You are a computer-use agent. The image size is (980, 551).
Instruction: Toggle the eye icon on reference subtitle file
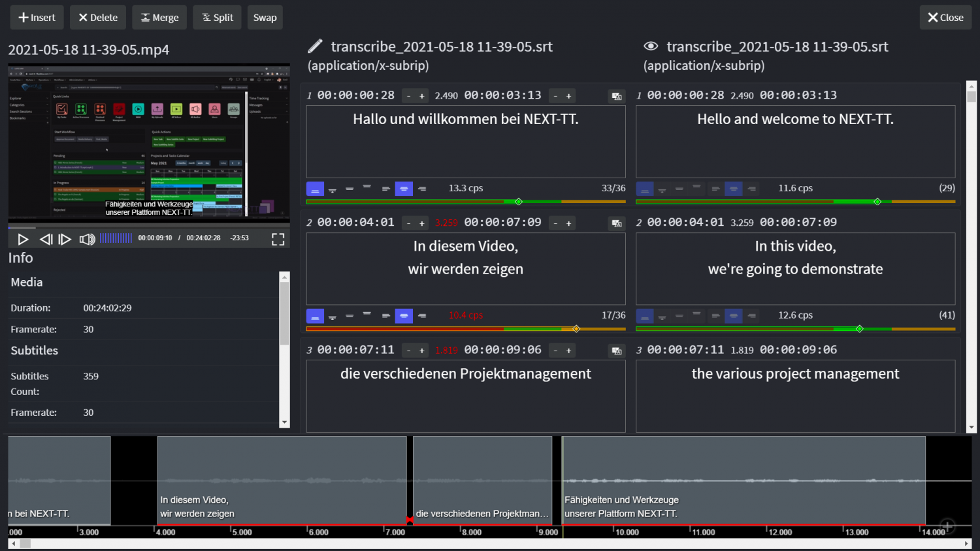coord(650,46)
